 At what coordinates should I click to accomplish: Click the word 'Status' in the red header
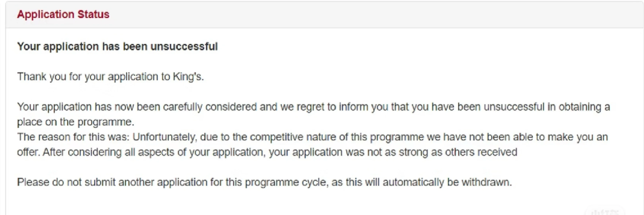coord(93,14)
